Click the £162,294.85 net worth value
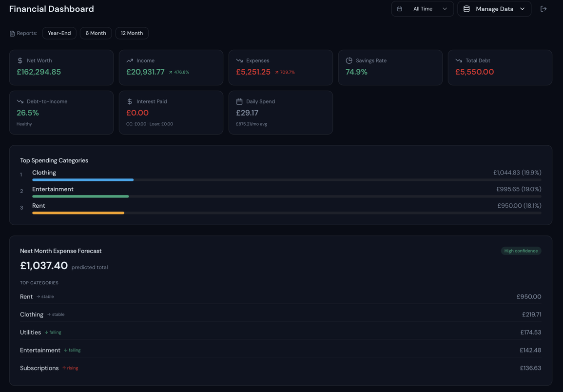The image size is (563, 392). pyautogui.click(x=39, y=72)
